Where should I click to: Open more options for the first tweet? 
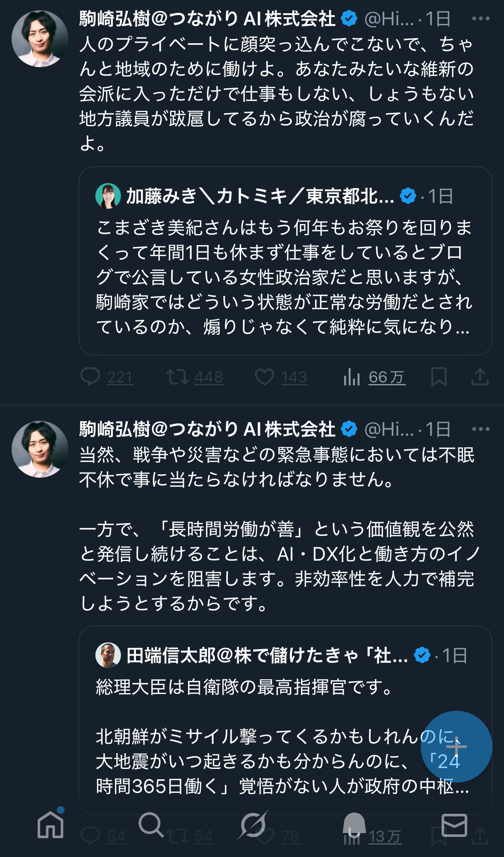[x=480, y=19]
